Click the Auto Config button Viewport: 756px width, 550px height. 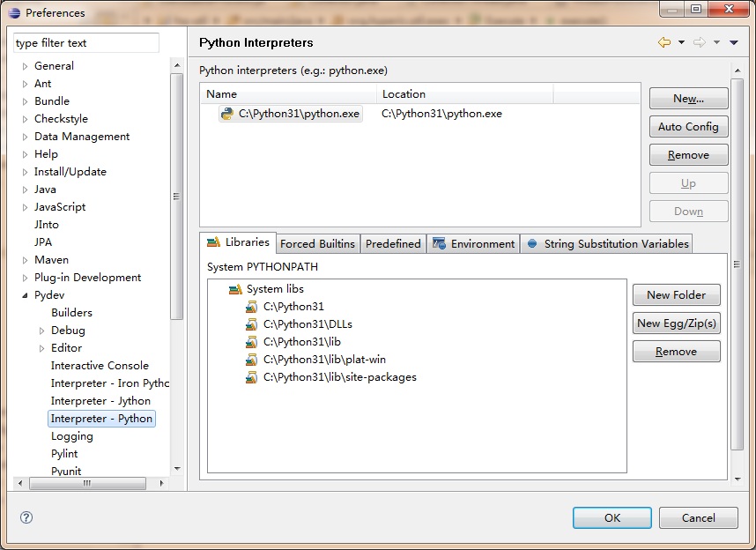(x=688, y=127)
